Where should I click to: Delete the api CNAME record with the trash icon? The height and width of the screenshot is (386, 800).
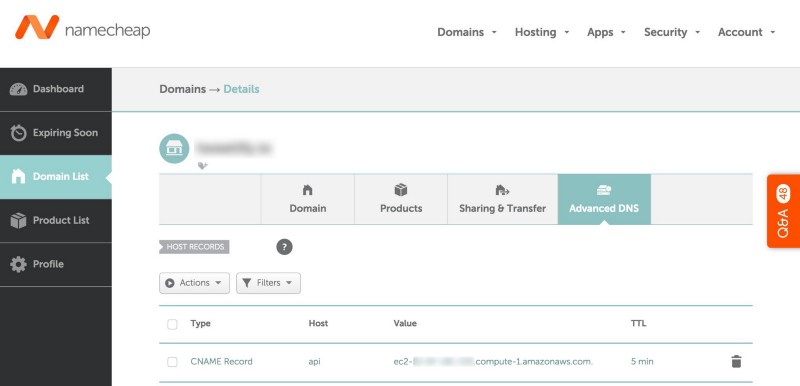pyautogui.click(x=736, y=362)
